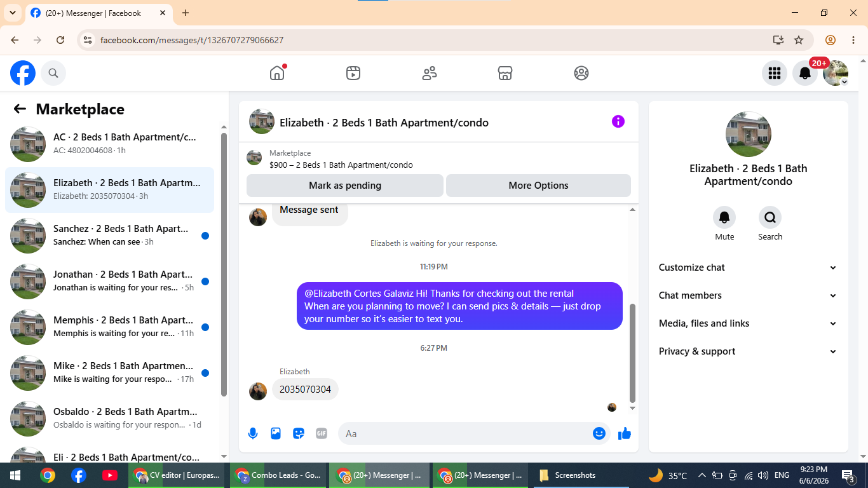Image resolution: width=868 pixels, height=488 pixels.
Task: Click Mark as pending button
Action: point(345,186)
